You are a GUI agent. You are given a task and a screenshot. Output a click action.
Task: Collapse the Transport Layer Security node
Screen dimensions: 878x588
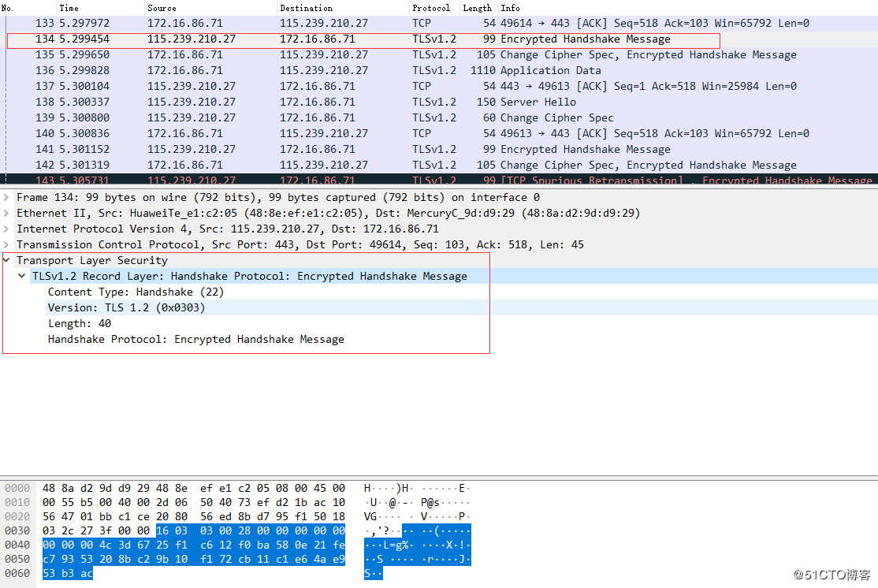click(x=7, y=260)
